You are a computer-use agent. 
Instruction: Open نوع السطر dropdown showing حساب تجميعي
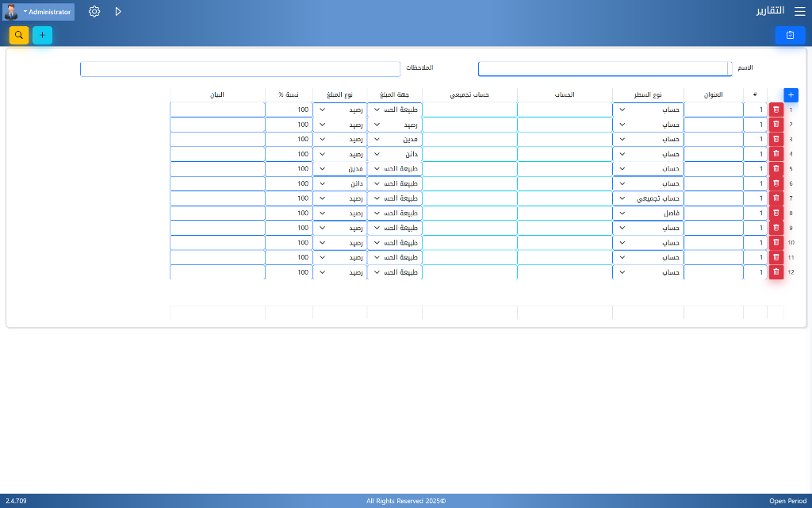coord(648,198)
